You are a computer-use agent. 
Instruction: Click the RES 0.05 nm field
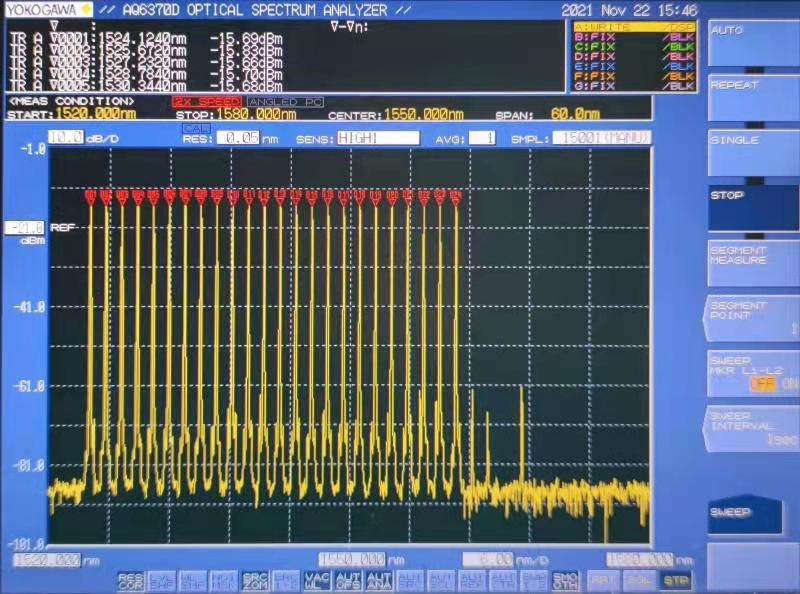[238, 138]
